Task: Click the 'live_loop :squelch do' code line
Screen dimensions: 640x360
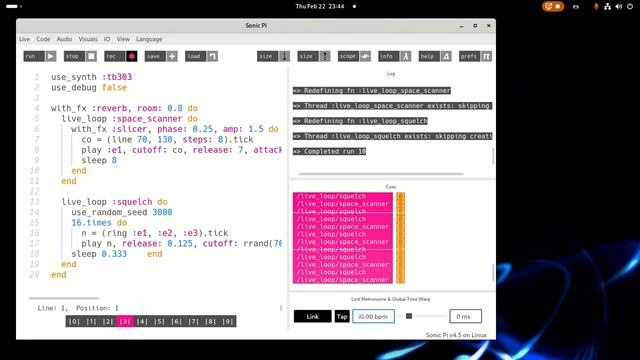Action: pos(114,202)
